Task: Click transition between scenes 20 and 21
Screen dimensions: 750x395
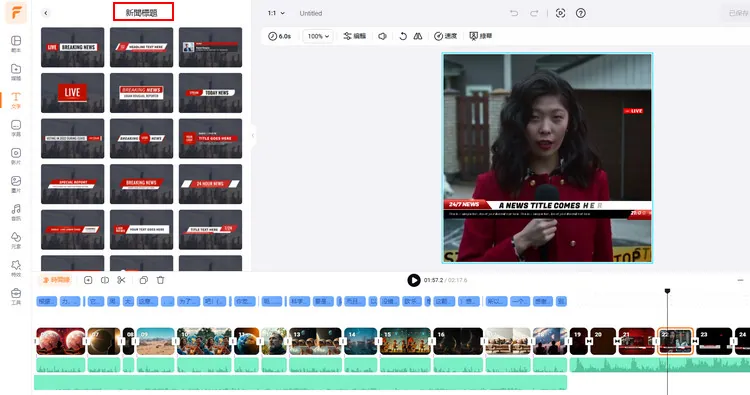Action: (x=618, y=341)
